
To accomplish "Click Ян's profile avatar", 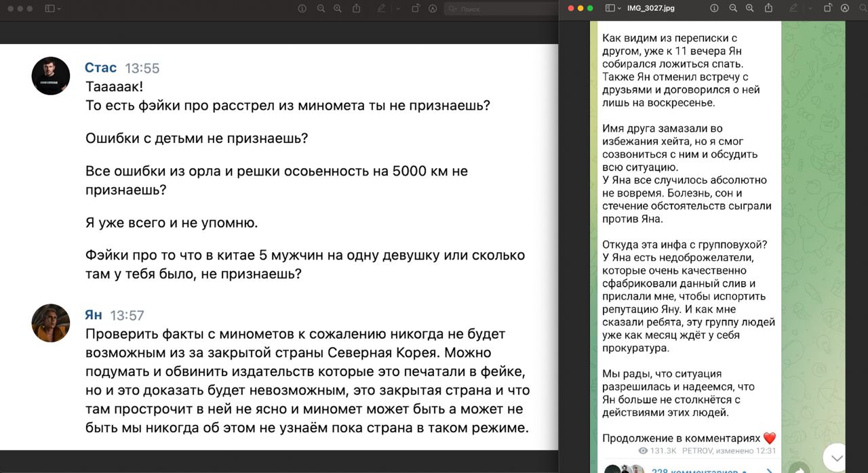I will 51,323.
